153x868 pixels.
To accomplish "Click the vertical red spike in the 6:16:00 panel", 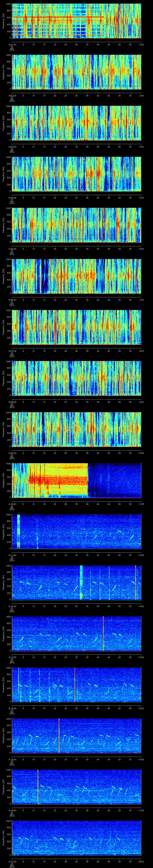I will [x=38, y=787].
